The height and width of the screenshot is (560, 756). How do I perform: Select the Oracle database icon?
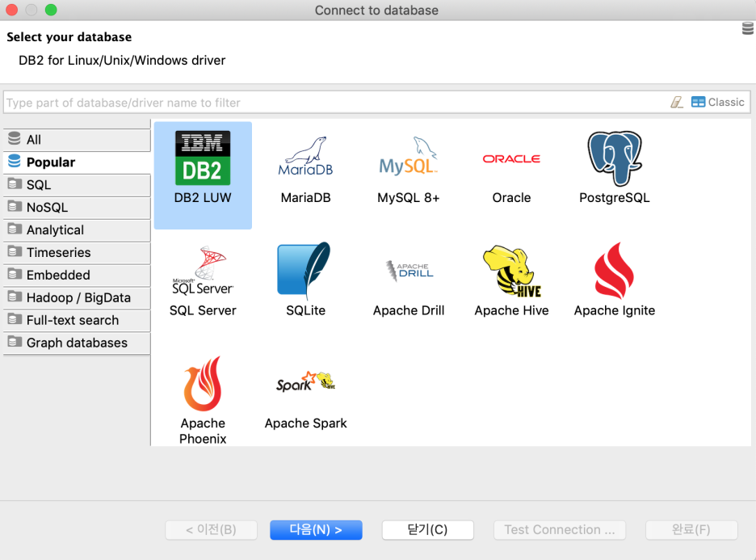point(511,159)
